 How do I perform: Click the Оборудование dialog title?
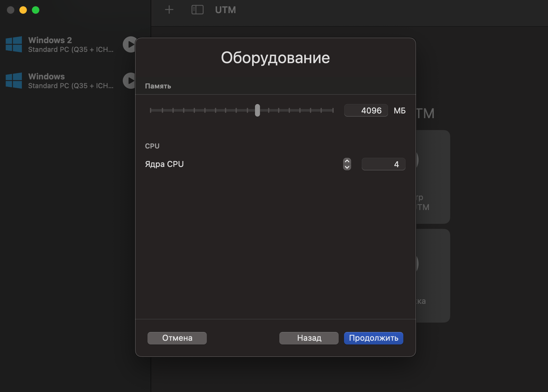(275, 58)
